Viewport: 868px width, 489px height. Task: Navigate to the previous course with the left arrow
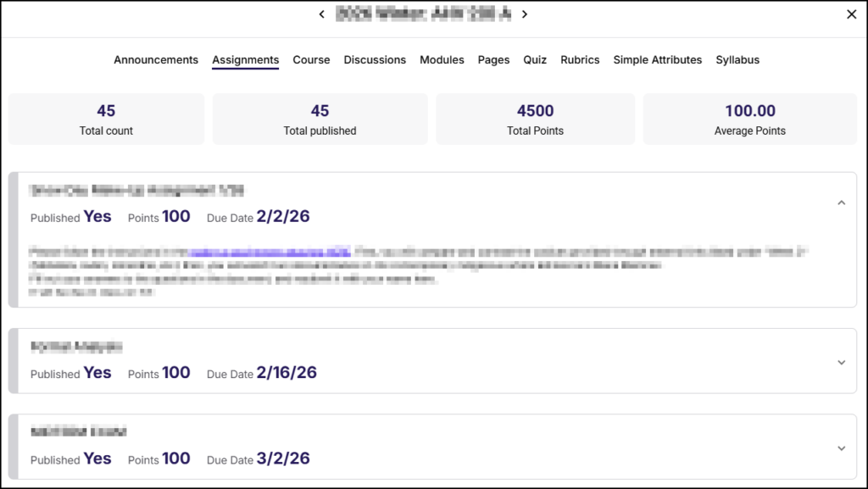point(321,14)
